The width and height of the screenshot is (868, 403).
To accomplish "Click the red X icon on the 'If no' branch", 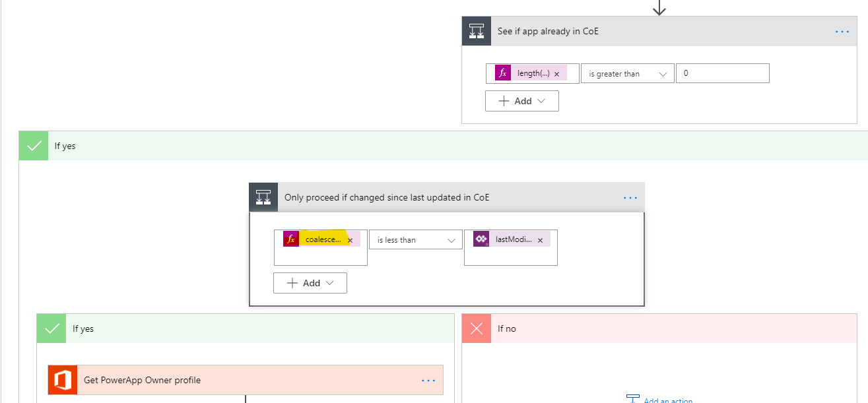I will tap(477, 328).
